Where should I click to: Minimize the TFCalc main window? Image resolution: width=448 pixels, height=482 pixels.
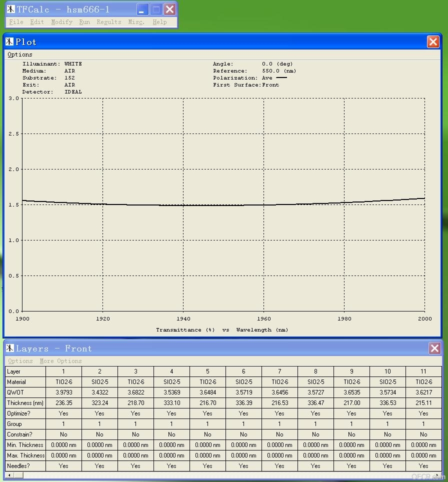coord(142,9)
